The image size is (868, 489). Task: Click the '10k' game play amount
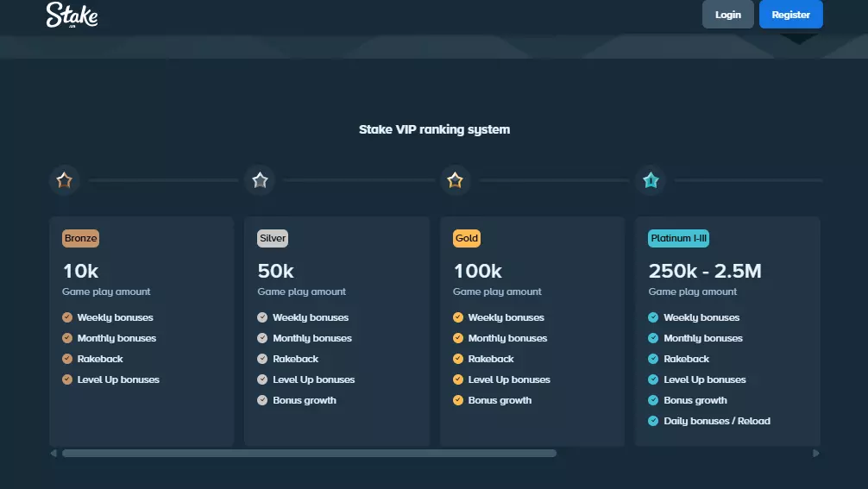(81, 271)
